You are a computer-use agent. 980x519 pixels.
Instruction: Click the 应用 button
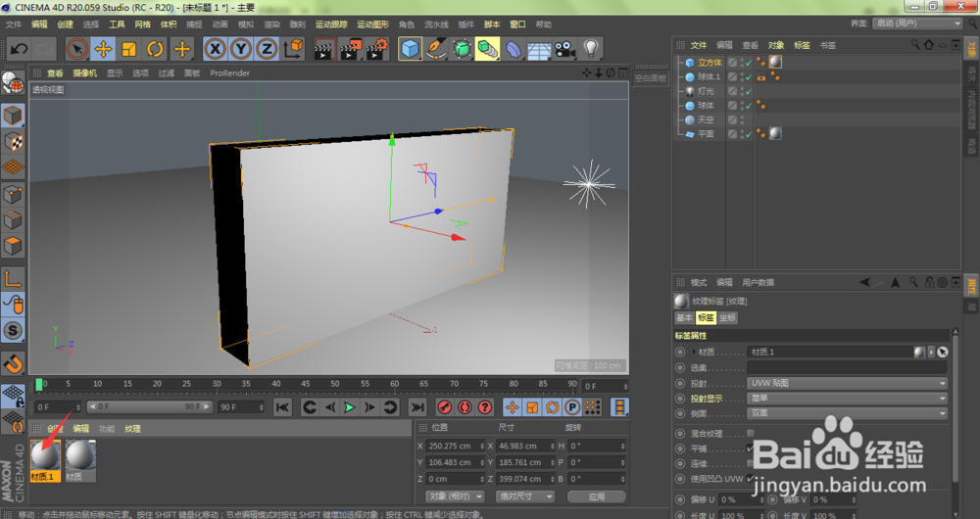[x=596, y=496]
